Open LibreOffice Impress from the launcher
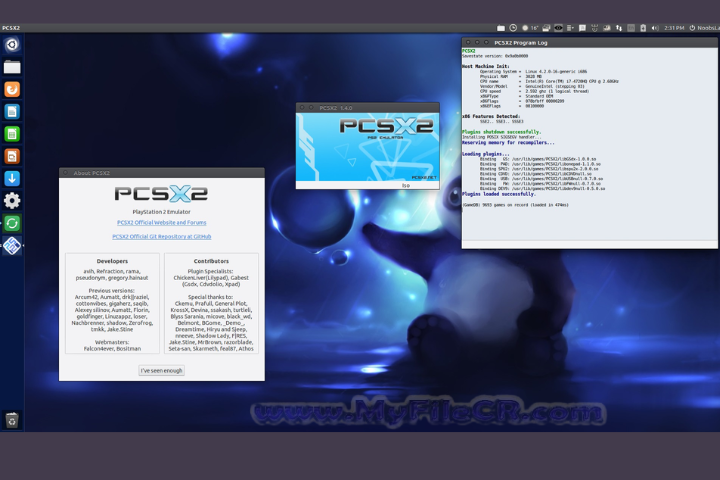Screen dimensions: 720x480 pyautogui.click(x=12, y=156)
